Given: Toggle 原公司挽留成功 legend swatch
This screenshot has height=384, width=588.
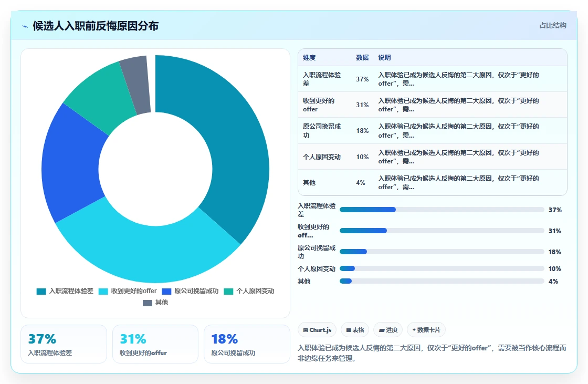Looking at the screenshot, I should click(166, 292).
